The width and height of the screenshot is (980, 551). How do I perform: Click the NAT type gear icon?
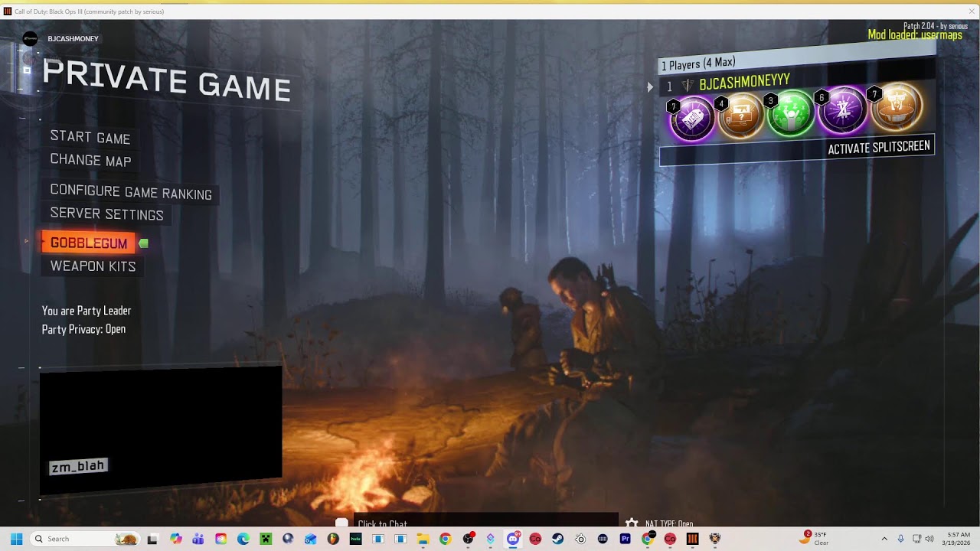point(632,524)
